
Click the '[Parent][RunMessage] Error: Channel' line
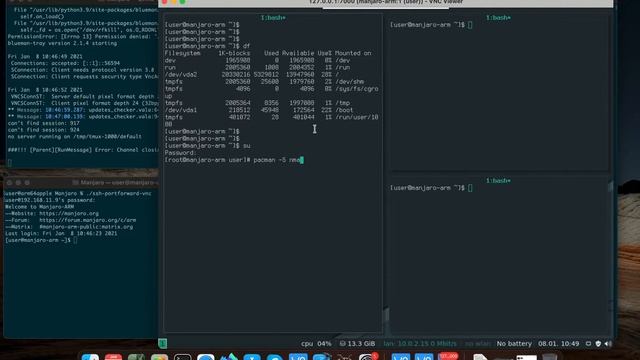[83, 150]
